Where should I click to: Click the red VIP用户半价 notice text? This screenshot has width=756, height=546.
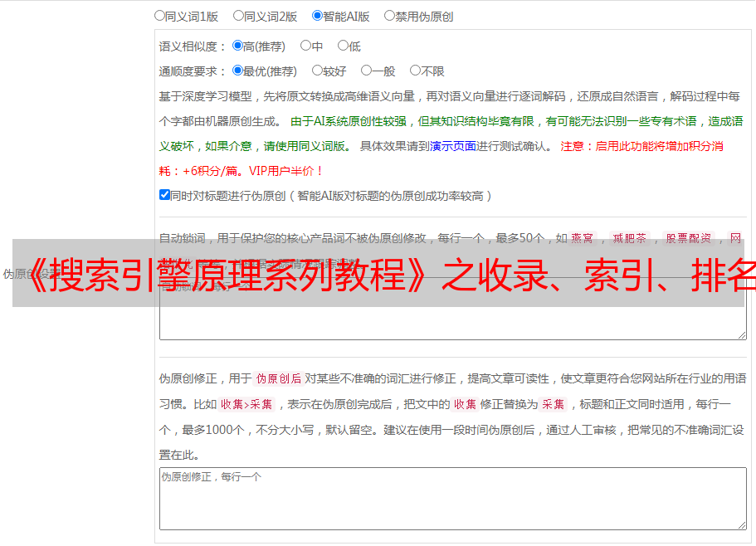286,171
